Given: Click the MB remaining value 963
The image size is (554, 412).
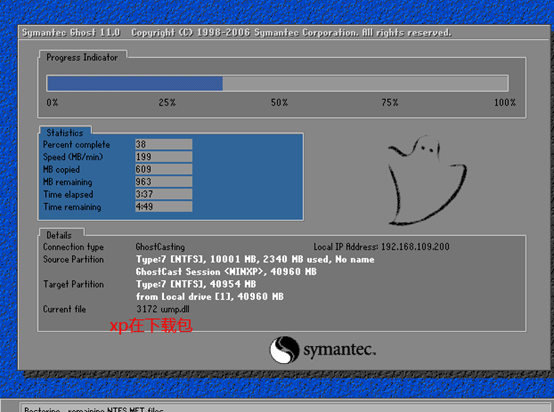Looking at the screenshot, I should (164, 182).
